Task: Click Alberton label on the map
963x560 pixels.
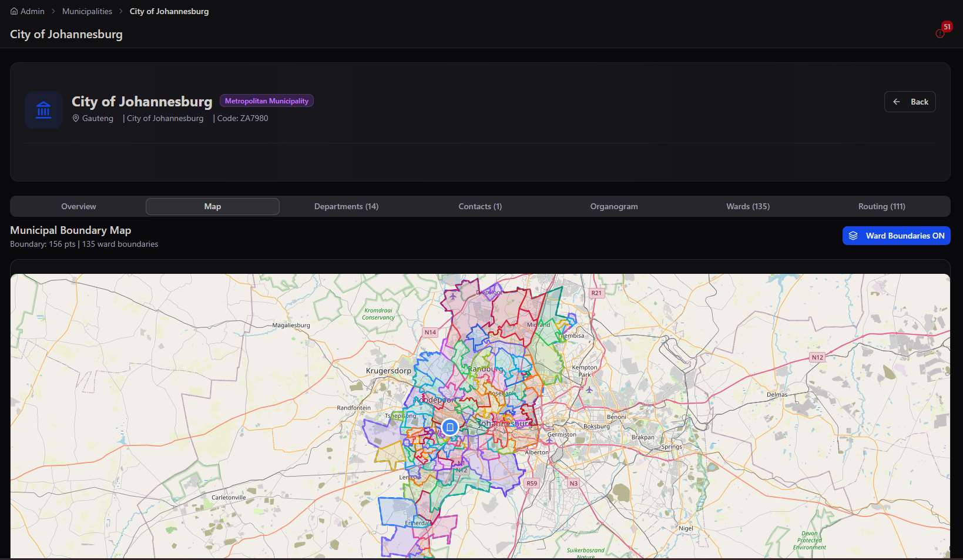Action: (536, 452)
